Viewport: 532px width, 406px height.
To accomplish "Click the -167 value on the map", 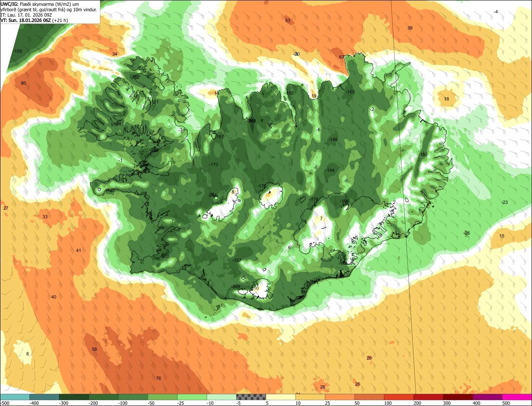I will click(219, 137).
